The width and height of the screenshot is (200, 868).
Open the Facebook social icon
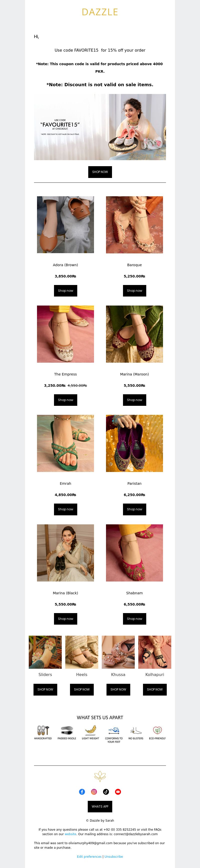pos(82,792)
